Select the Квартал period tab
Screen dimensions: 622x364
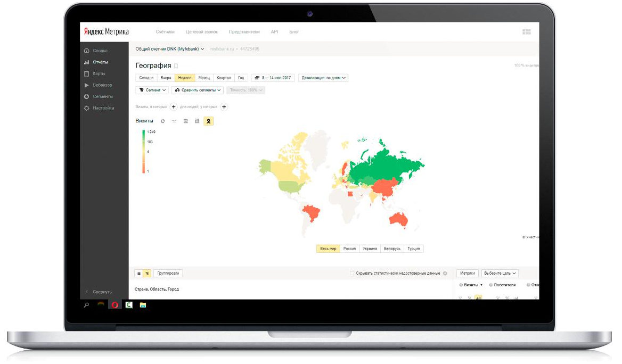pyautogui.click(x=224, y=78)
